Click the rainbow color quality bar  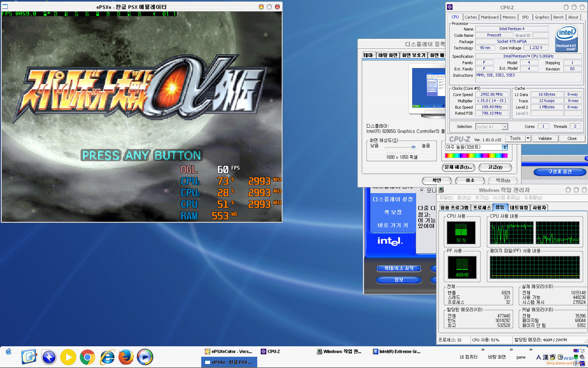point(476,156)
